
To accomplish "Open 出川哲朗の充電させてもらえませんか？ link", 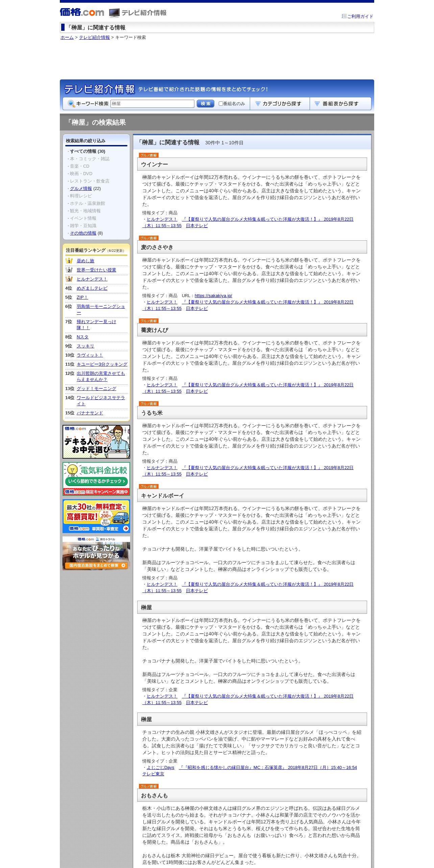I will pyautogui.click(x=101, y=377).
